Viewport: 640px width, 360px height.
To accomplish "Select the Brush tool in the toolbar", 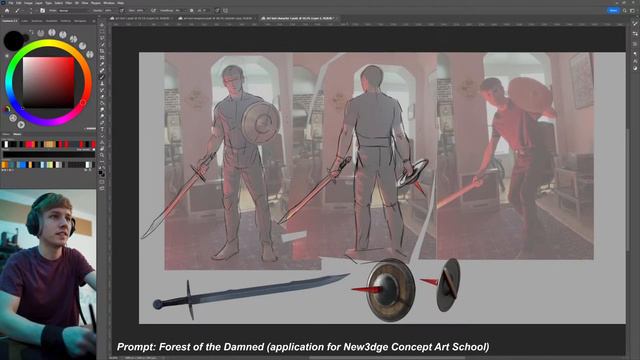I will point(102,77).
